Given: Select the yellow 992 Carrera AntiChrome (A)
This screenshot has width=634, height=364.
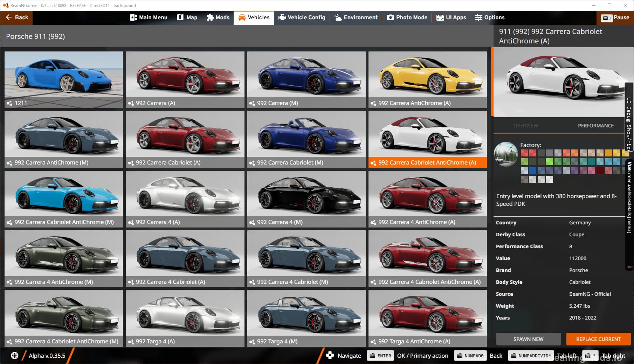Looking at the screenshot, I should [x=428, y=79].
